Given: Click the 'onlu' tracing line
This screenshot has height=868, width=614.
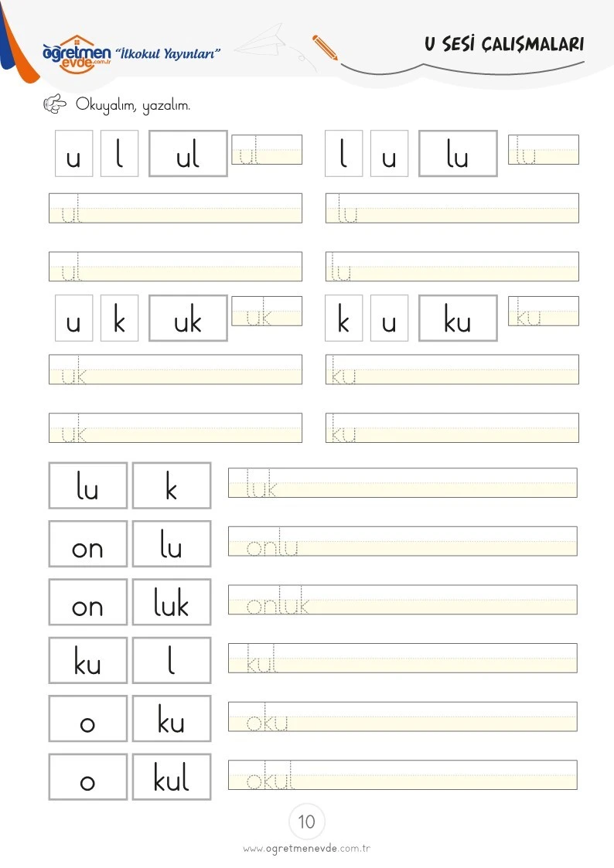Looking at the screenshot, I should (403, 541).
